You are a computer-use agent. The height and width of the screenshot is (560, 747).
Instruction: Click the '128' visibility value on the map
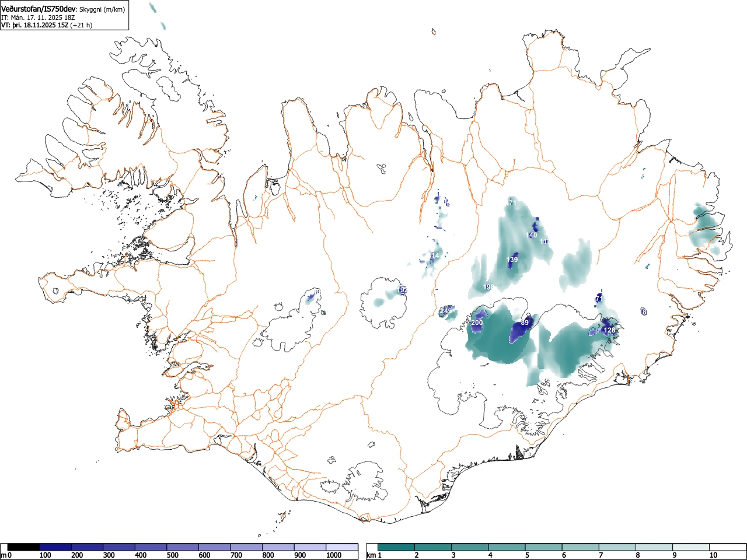click(609, 330)
